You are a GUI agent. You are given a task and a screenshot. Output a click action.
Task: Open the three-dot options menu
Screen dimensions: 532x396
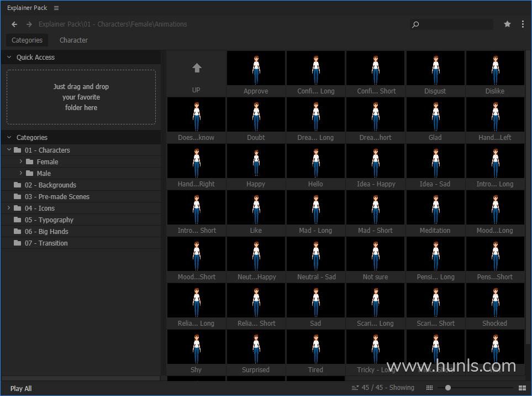pyautogui.click(x=523, y=24)
